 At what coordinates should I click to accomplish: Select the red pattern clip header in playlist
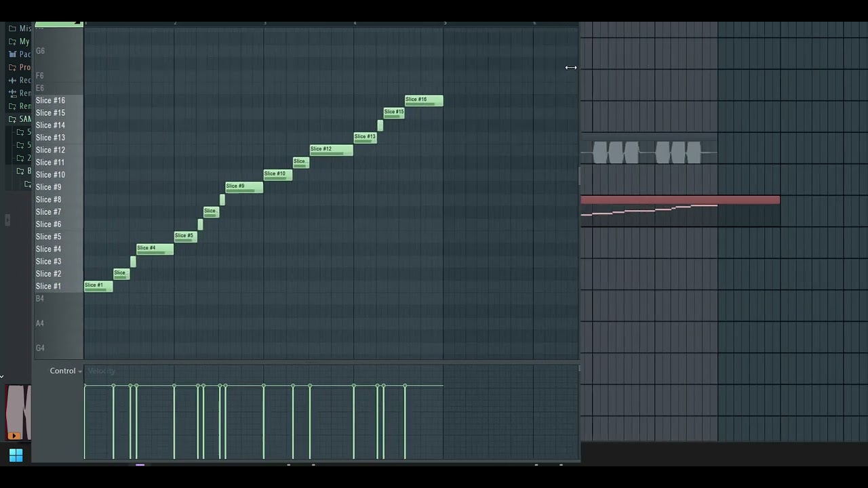pos(680,200)
